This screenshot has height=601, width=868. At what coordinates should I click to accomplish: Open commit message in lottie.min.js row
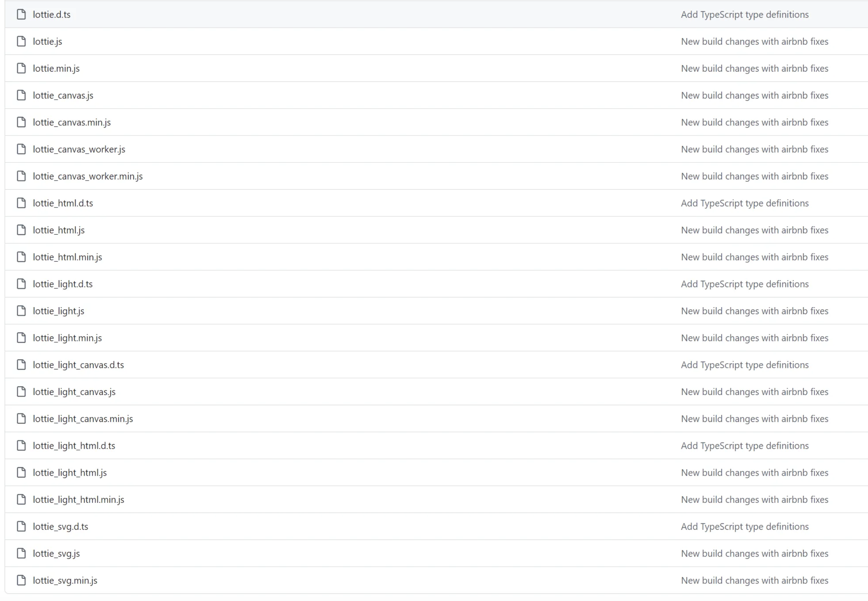click(754, 68)
